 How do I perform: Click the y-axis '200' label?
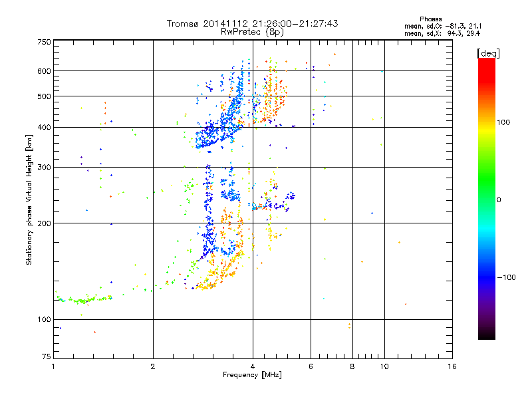[x=44, y=223]
